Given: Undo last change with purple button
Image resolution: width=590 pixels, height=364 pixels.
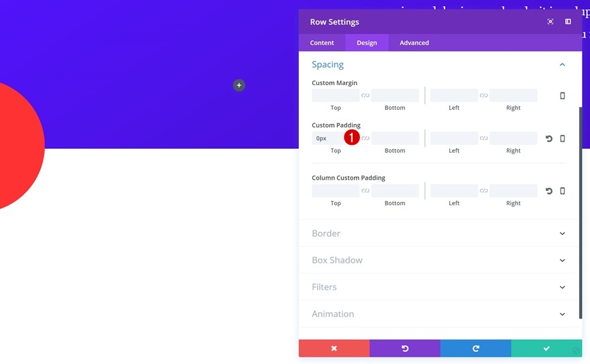Looking at the screenshot, I should pos(405,349).
